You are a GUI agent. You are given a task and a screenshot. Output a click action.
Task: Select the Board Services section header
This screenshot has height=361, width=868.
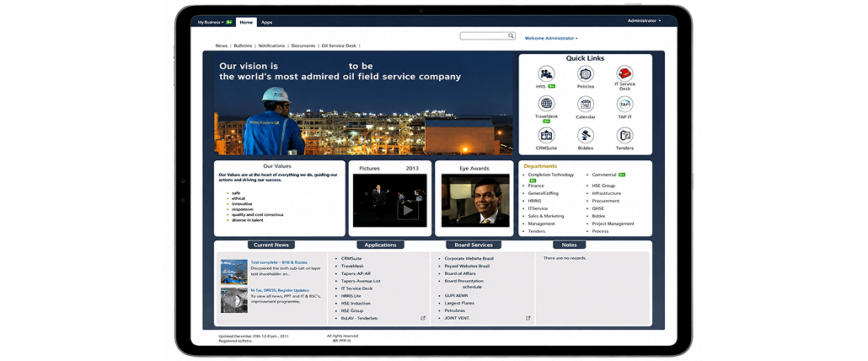474,245
